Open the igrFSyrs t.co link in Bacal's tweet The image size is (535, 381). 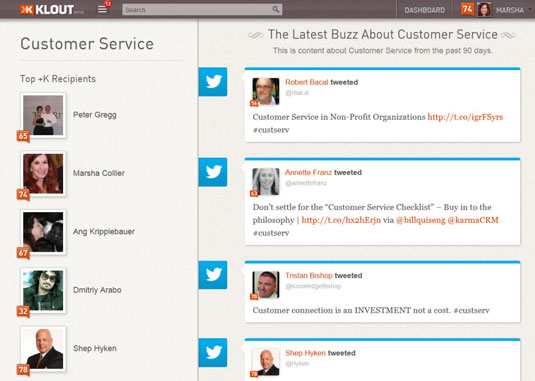pyautogui.click(x=465, y=117)
